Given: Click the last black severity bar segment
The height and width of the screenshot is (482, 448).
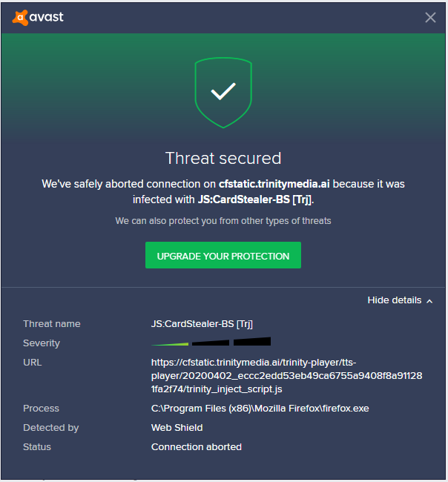Looking at the screenshot, I should tap(252, 342).
